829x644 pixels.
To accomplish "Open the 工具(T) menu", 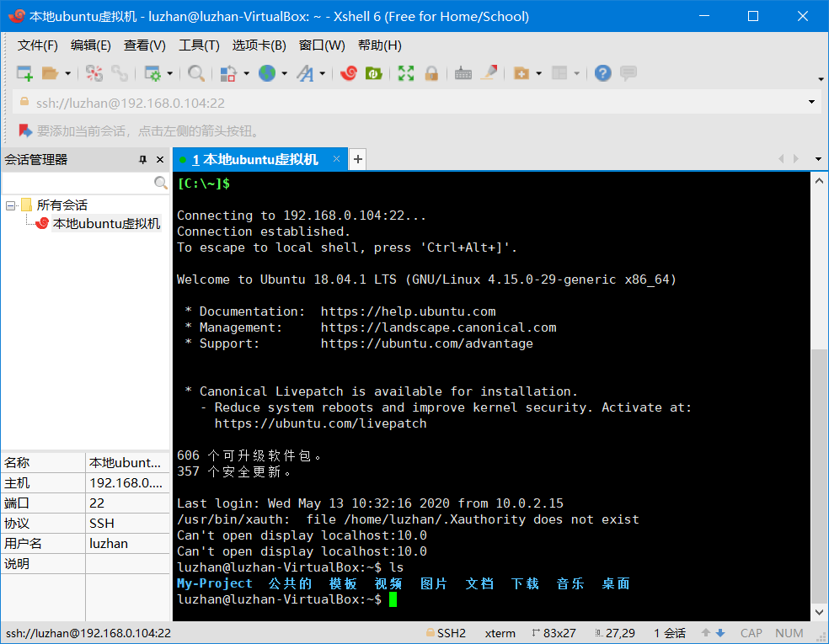I will pyautogui.click(x=199, y=45).
